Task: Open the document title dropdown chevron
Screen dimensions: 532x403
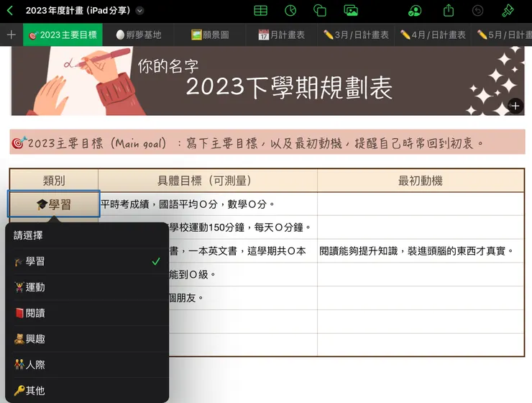Action: click(139, 11)
